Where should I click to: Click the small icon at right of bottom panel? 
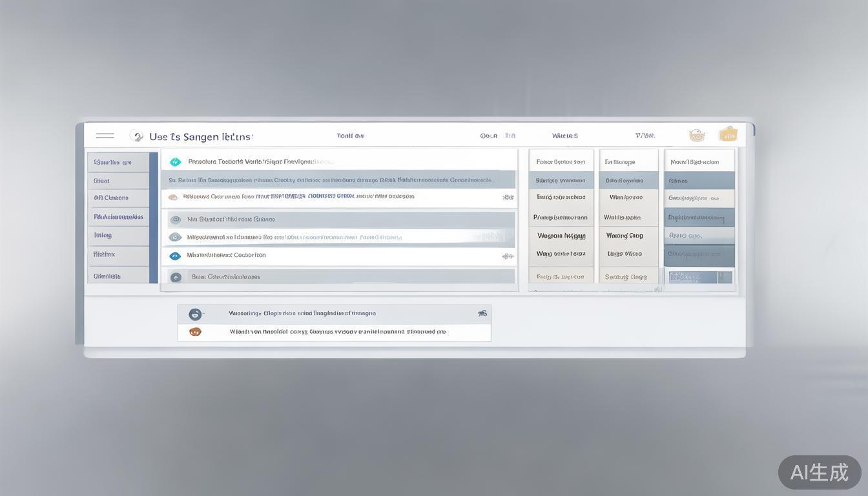click(x=482, y=313)
